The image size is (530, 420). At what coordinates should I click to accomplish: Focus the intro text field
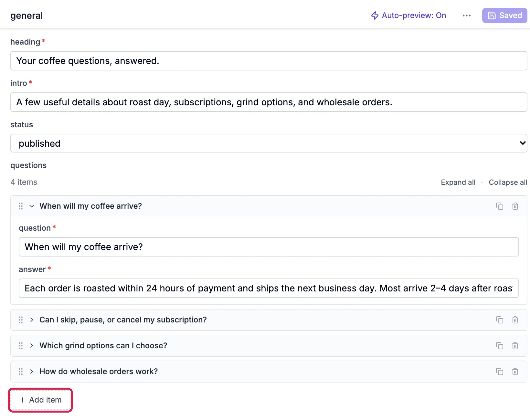tap(269, 102)
